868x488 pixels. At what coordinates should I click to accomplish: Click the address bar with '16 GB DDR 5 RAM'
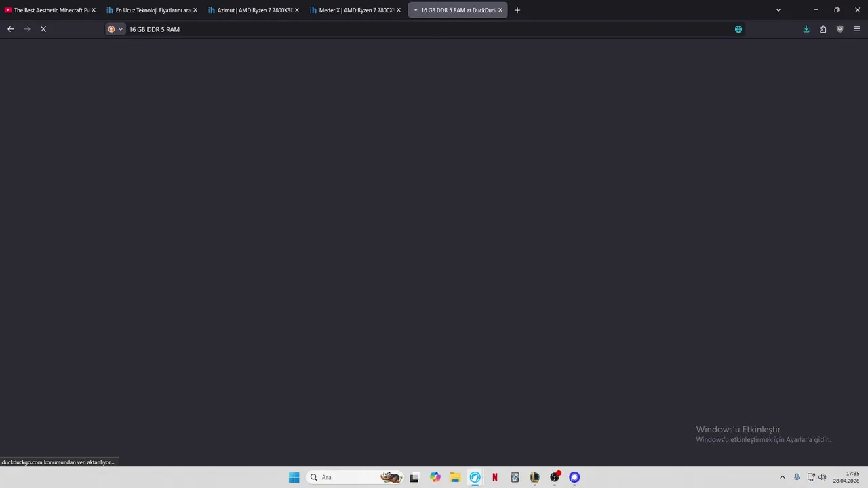pyautogui.click(x=427, y=29)
